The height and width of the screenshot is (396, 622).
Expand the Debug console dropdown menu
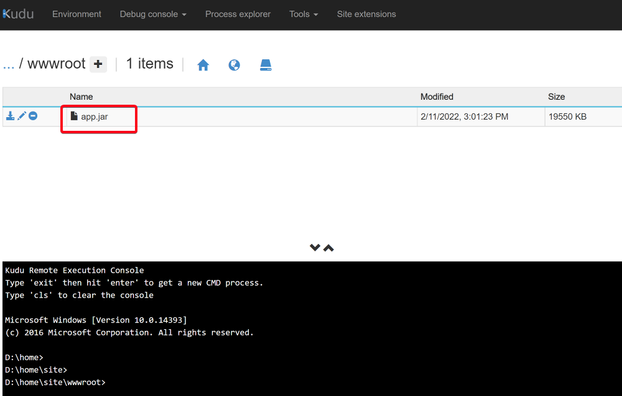tap(153, 14)
